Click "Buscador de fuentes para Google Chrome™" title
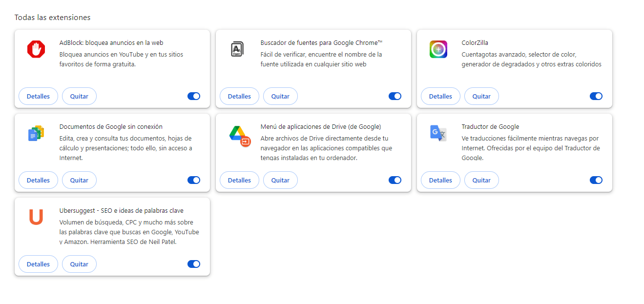 (x=321, y=42)
